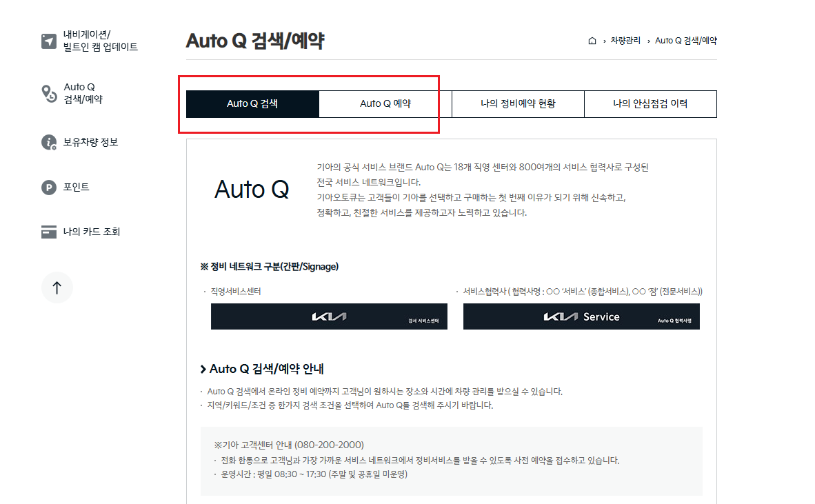This screenshot has width=815, height=504.
Task: Switch to the Auto Q 검색 tab
Action: tap(252, 104)
